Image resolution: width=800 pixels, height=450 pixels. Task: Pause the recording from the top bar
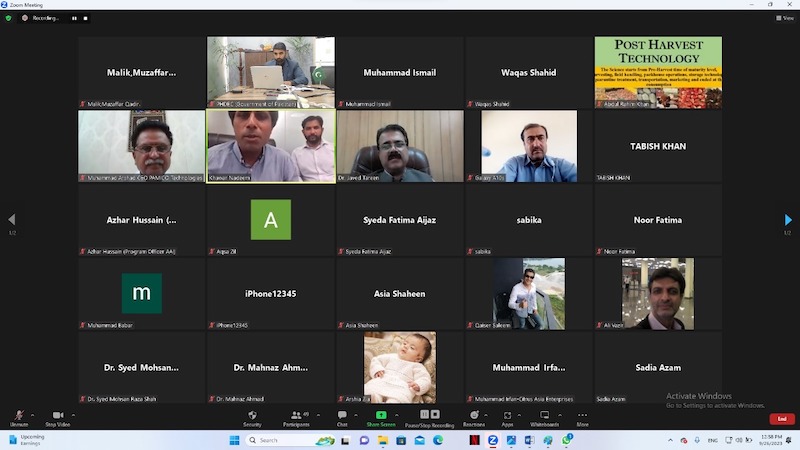pyautogui.click(x=73, y=18)
